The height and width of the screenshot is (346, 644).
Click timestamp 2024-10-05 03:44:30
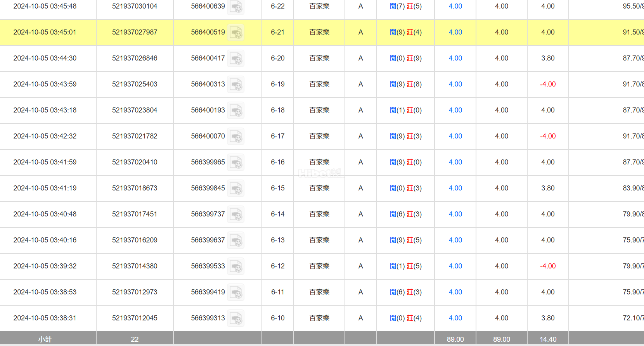pos(45,58)
